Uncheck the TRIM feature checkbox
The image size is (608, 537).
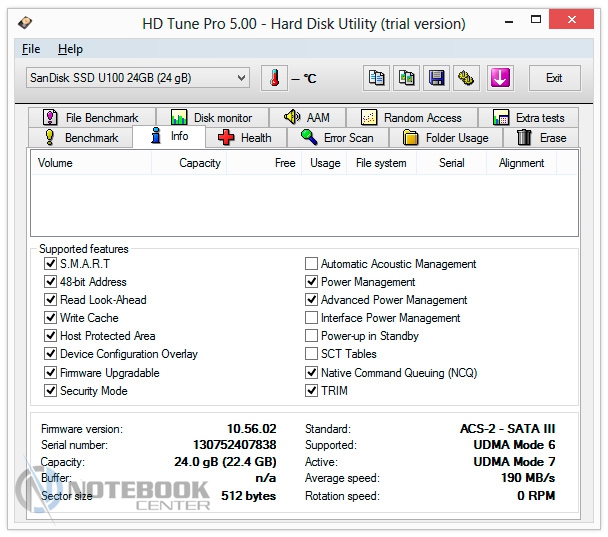[311, 391]
